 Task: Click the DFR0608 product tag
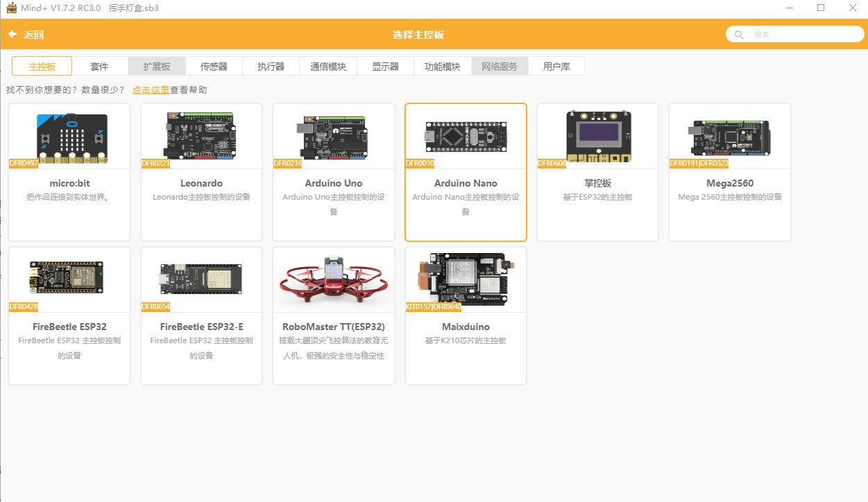click(x=552, y=164)
